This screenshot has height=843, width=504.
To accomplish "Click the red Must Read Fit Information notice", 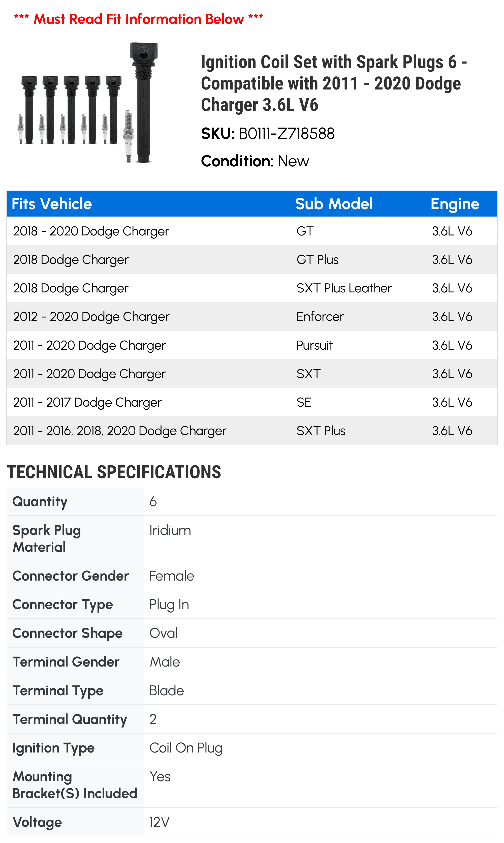I will point(139,19).
